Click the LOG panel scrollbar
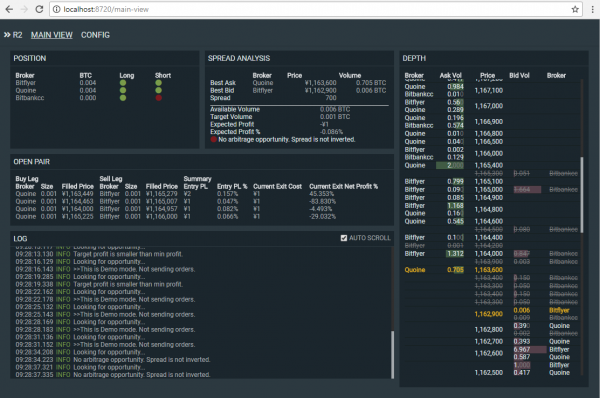Viewport: 600px width, 398px height. coord(392,354)
